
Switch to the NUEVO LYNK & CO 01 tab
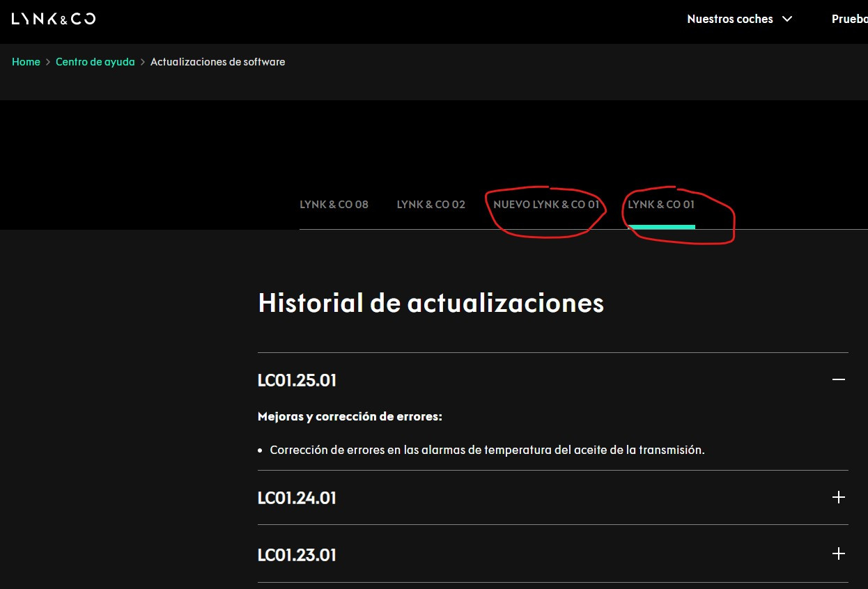tap(546, 205)
